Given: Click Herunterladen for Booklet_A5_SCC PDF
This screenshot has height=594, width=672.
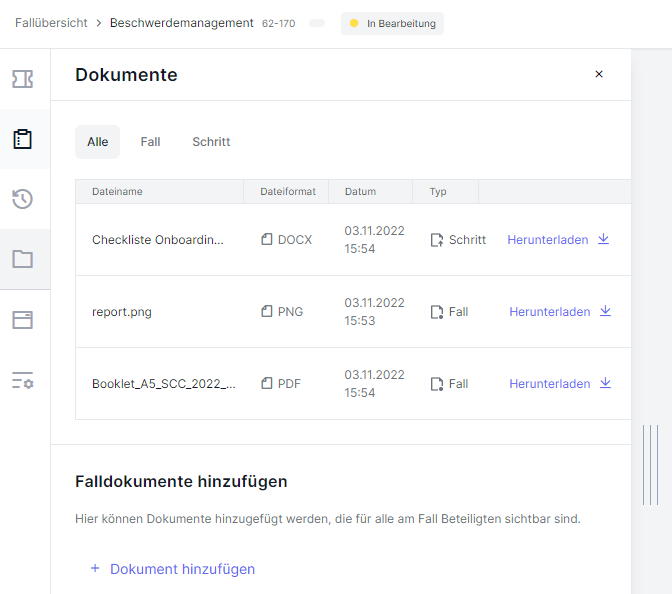Looking at the screenshot, I should click(549, 384).
